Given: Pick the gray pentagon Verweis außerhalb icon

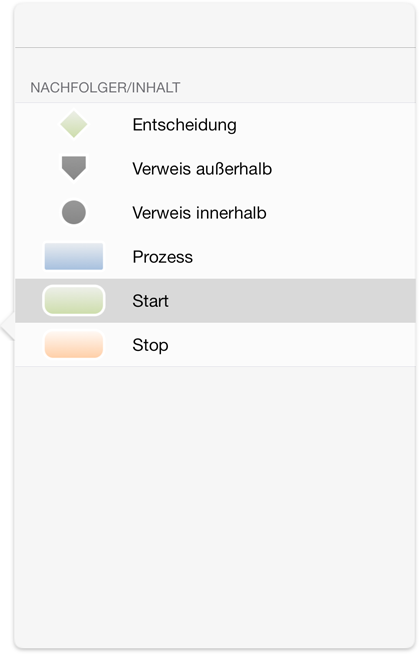Looking at the screenshot, I should [x=74, y=168].
